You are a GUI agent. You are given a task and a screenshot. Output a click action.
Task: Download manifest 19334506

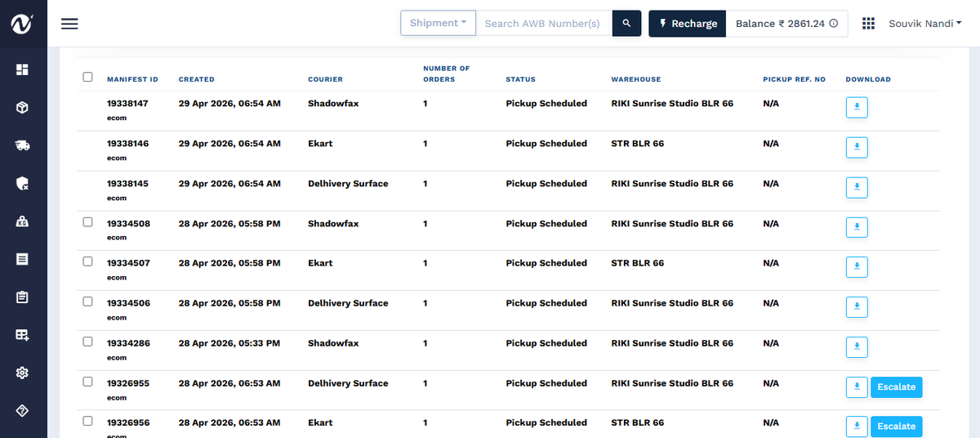pyautogui.click(x=857, y=307)
